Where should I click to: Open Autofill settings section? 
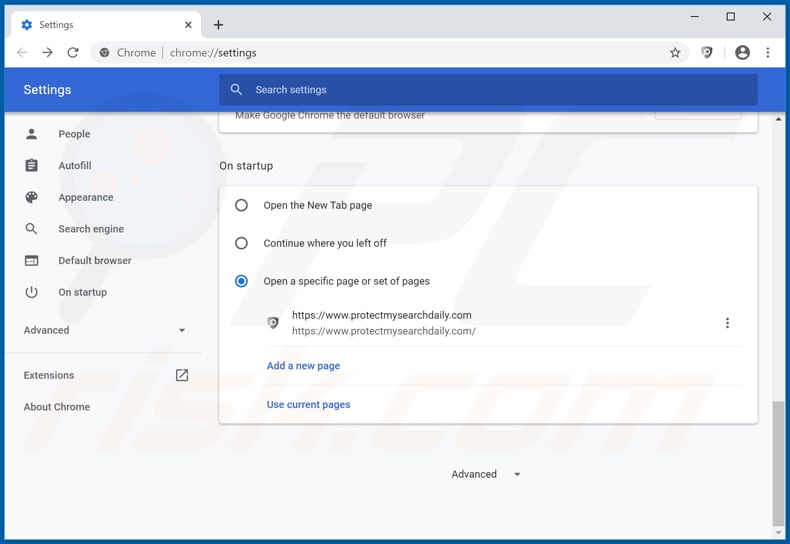coord(75,165)
